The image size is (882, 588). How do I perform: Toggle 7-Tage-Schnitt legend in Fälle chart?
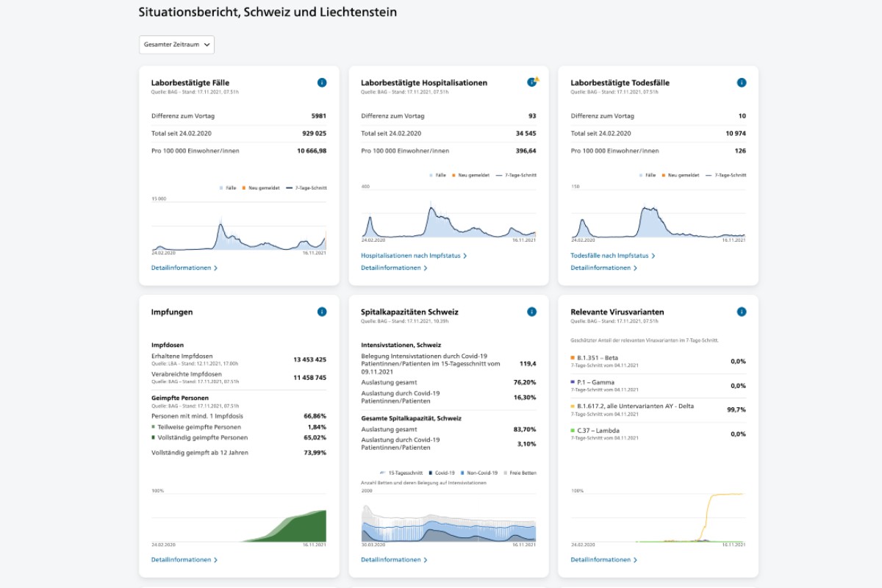[x=306, y=187]
